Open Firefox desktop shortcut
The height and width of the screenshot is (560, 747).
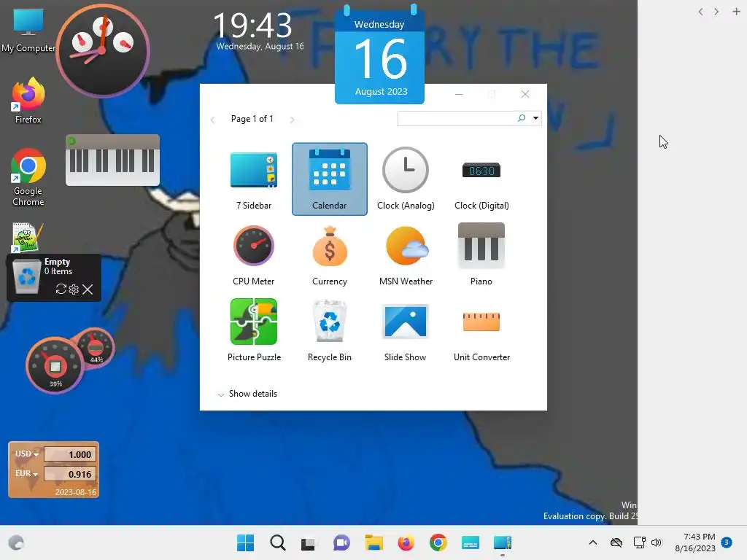pyautogui.click(x=28, y=101)
